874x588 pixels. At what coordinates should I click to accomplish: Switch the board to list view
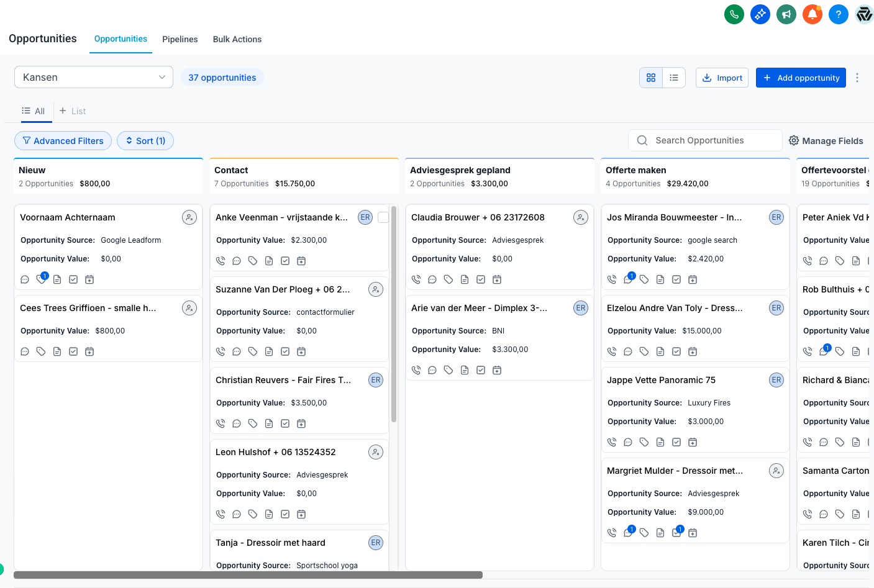674,77
